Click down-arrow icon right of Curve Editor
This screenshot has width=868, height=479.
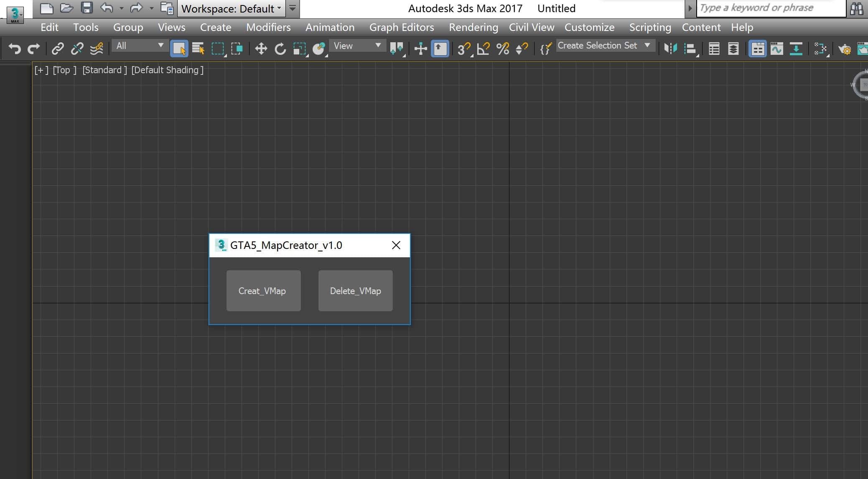[796, 49]
